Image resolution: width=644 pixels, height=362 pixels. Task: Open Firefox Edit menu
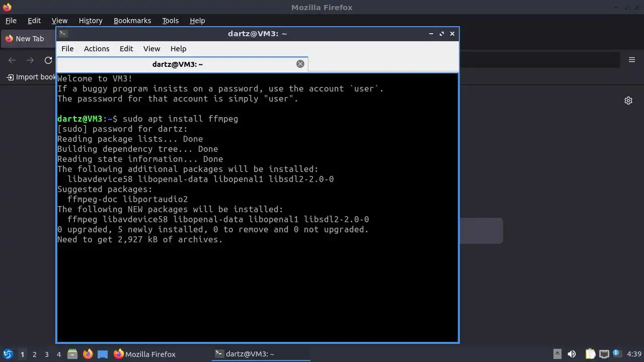(34, 21)
